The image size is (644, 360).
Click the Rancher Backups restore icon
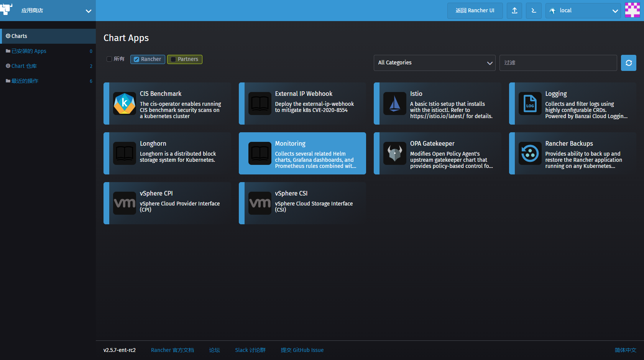tap(530, 153)
